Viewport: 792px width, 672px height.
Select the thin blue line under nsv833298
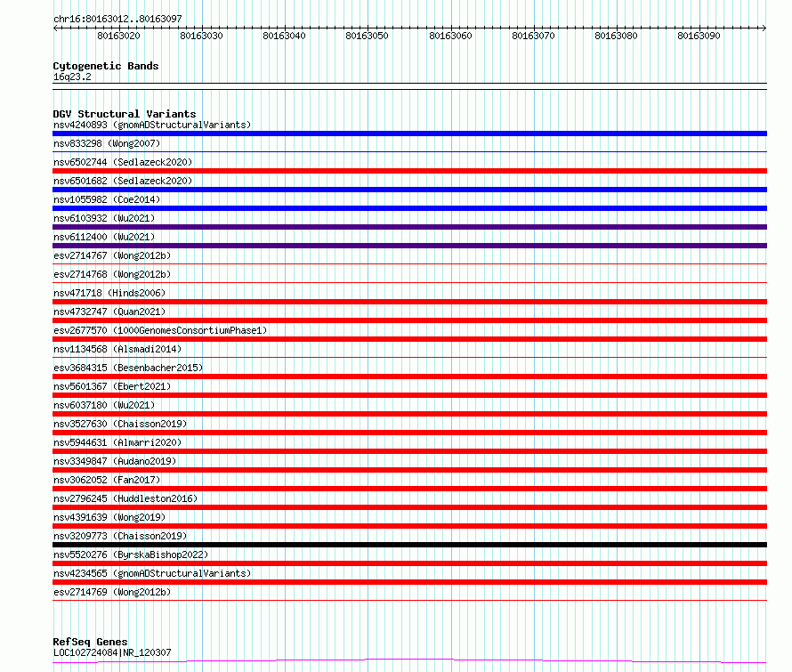click(409, 151)
